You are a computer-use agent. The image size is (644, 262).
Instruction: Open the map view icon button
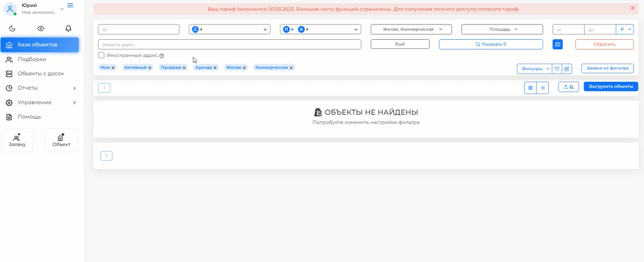558,44
